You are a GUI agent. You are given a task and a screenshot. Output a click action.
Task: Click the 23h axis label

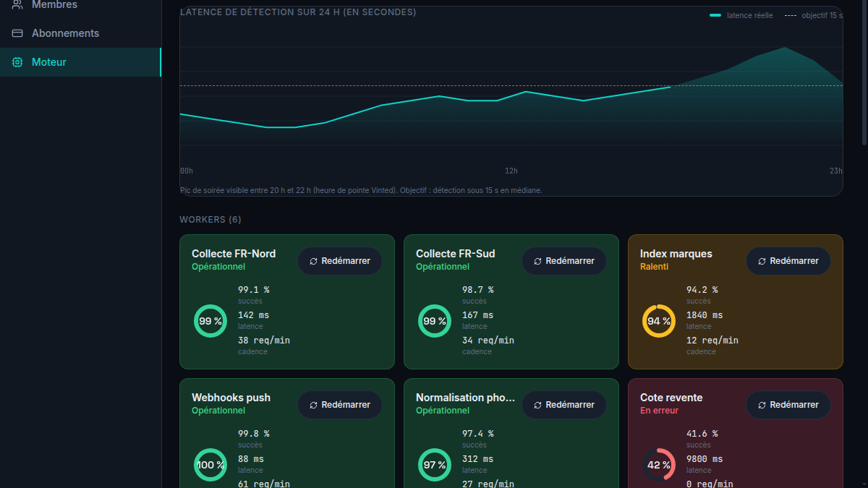[x=836, y=171]
